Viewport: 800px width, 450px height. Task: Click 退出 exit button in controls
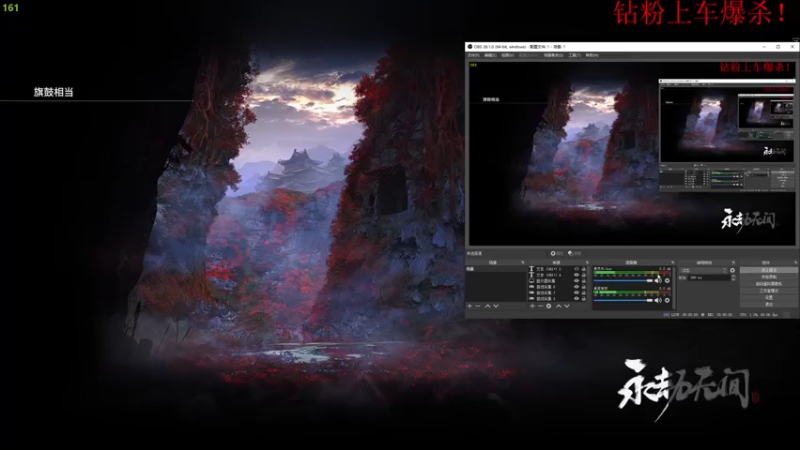click(768, 305)
